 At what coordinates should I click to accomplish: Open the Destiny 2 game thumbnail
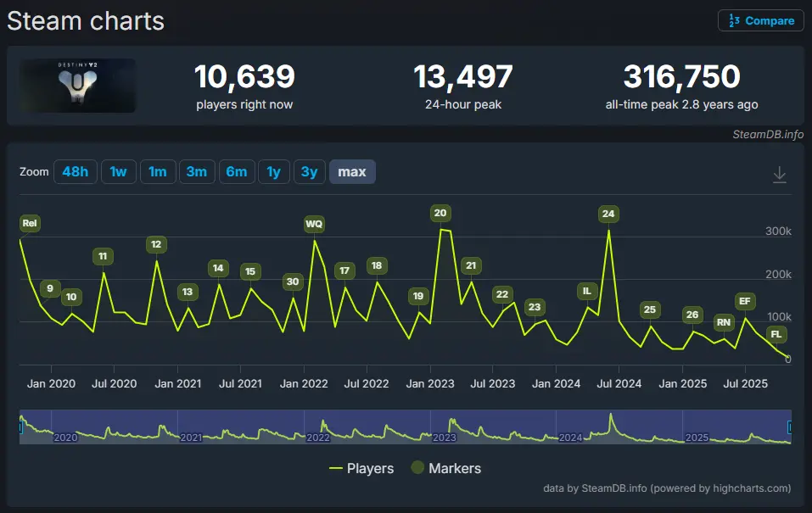tap(78, 86)
